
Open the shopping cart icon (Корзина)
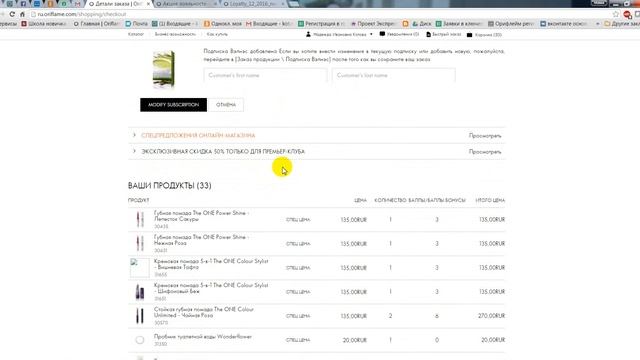click(469, 35)
